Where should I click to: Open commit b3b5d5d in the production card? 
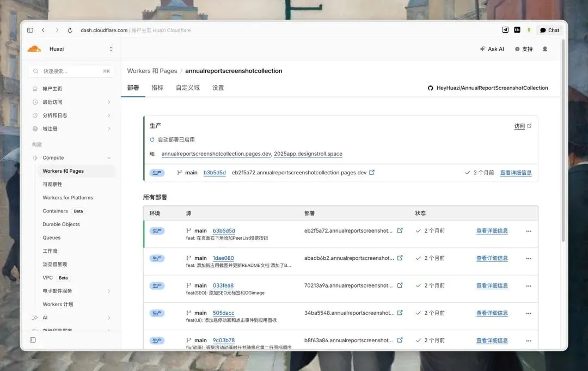pos(215,173)
